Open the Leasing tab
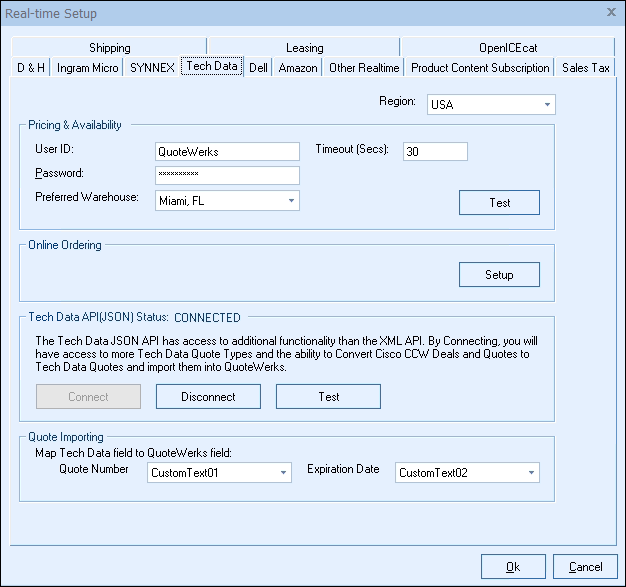This screenshot has width=626, height=587. (x=304, y=48)
